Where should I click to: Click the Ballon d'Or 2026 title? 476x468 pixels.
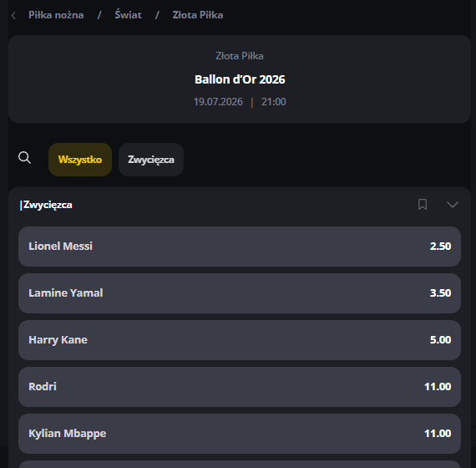(x=240, y=79)
